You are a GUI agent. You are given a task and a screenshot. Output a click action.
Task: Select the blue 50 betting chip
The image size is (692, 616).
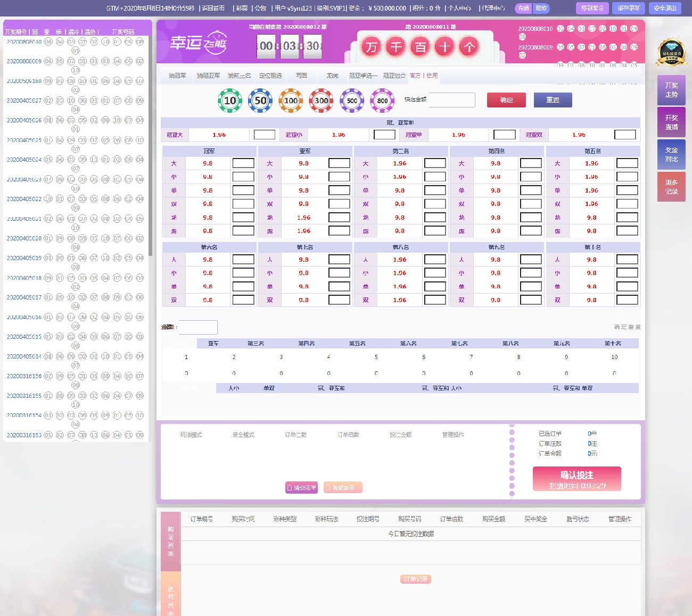tap(260, 101)
